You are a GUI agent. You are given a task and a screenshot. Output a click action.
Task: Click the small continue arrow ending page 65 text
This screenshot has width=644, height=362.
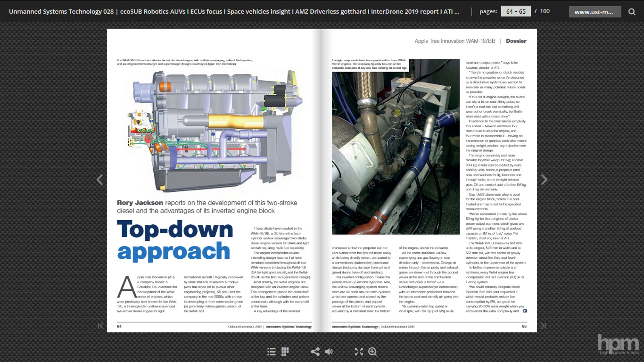pos(525,311)
